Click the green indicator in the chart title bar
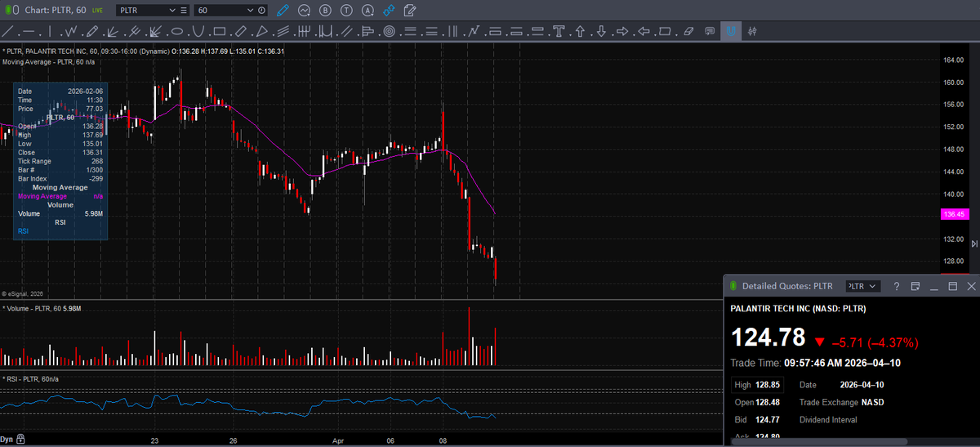Viewport: 980px width, 447px height. 7,10
